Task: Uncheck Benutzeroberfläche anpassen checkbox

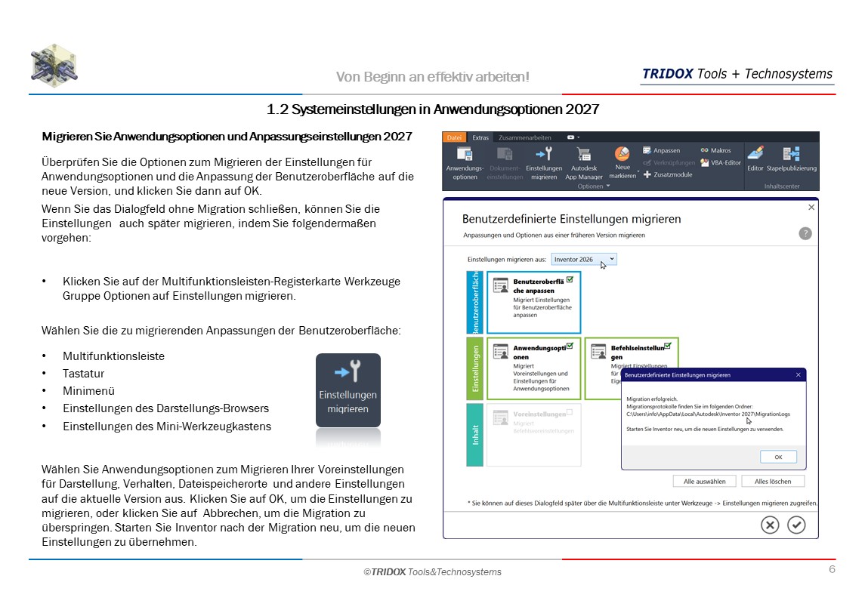Action: tap(570, 279)
